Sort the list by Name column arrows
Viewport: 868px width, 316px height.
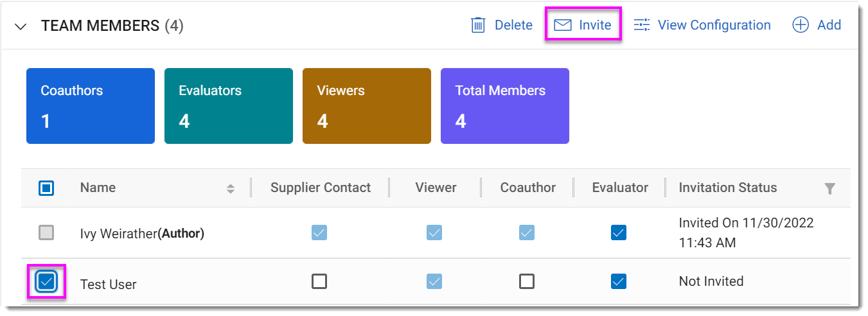coord(231,188)
